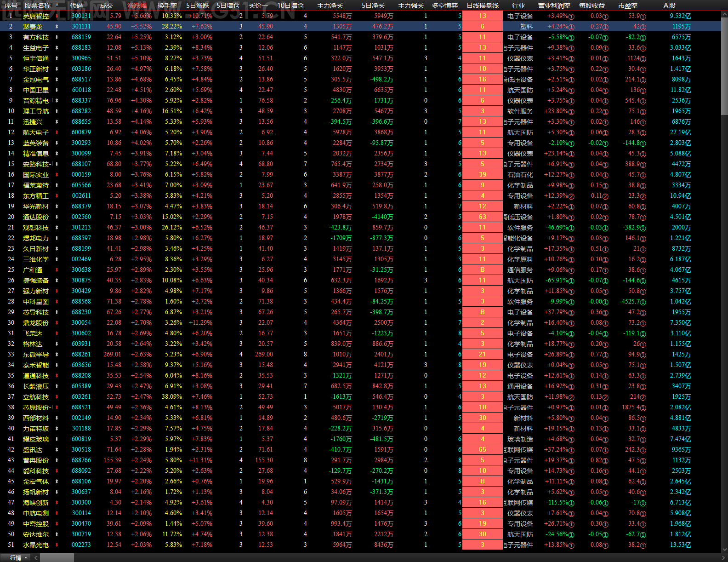
Task: Click stock code 002611
Action: (x=81, y=196)
